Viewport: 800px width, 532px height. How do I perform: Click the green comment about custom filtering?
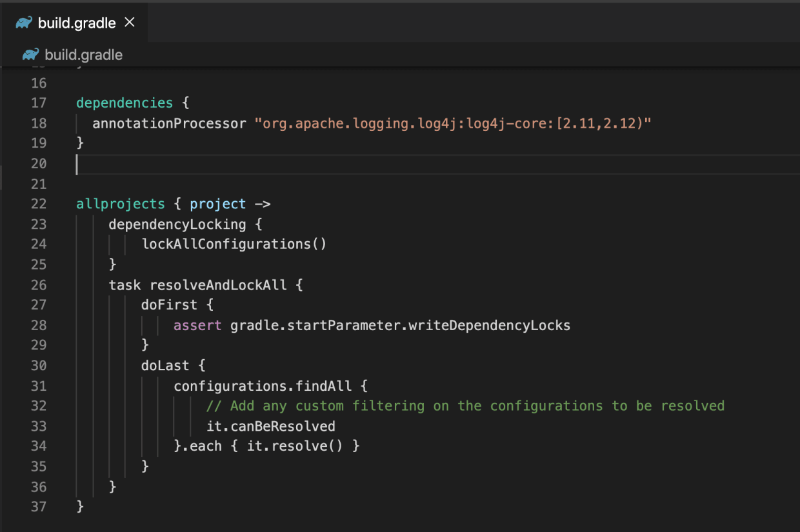point(465,406)
